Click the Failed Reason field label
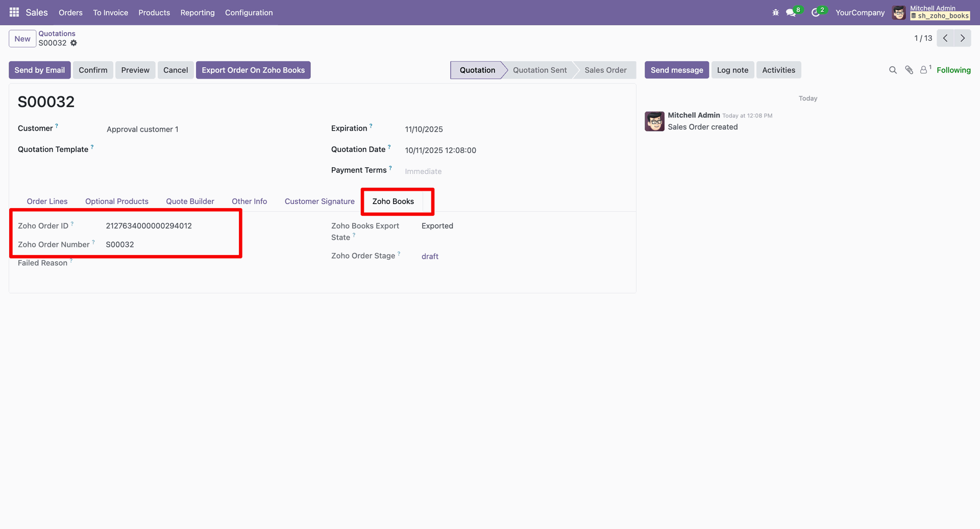 tap(42, 263)
